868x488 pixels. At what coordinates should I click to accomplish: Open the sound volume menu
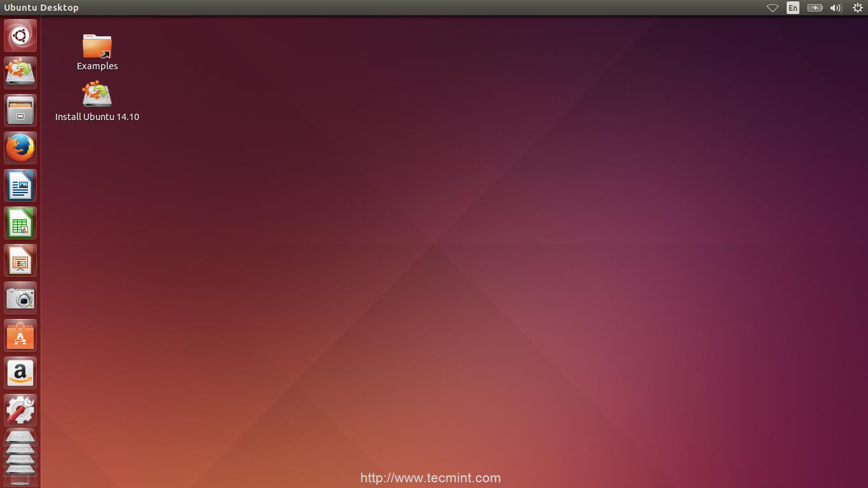click(836, 8)
